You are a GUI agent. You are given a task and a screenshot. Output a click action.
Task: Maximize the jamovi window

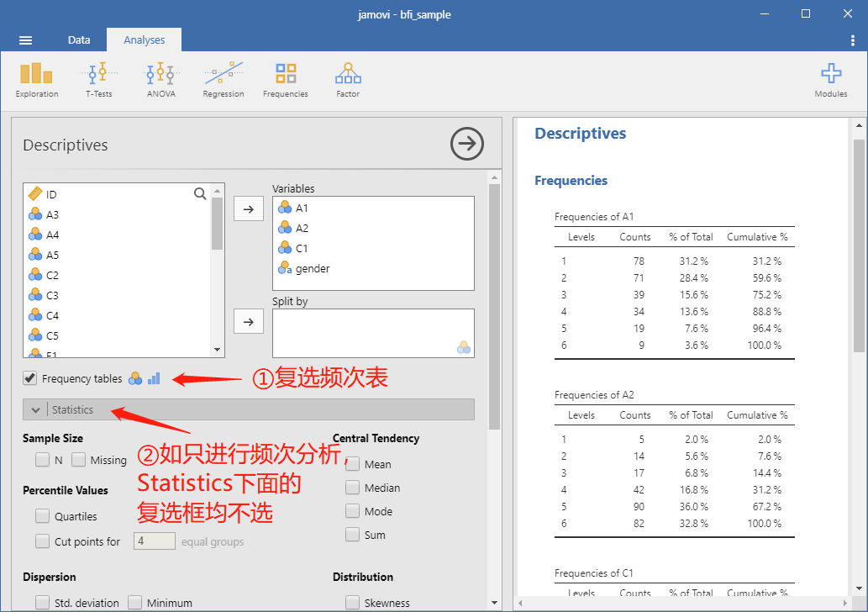[806, 13]
